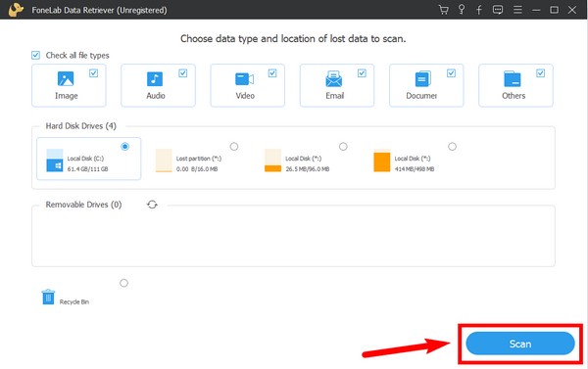Click the 414 MB Local Disk icon
This screenshot has width=588, height=369.
tap(382, 161)
